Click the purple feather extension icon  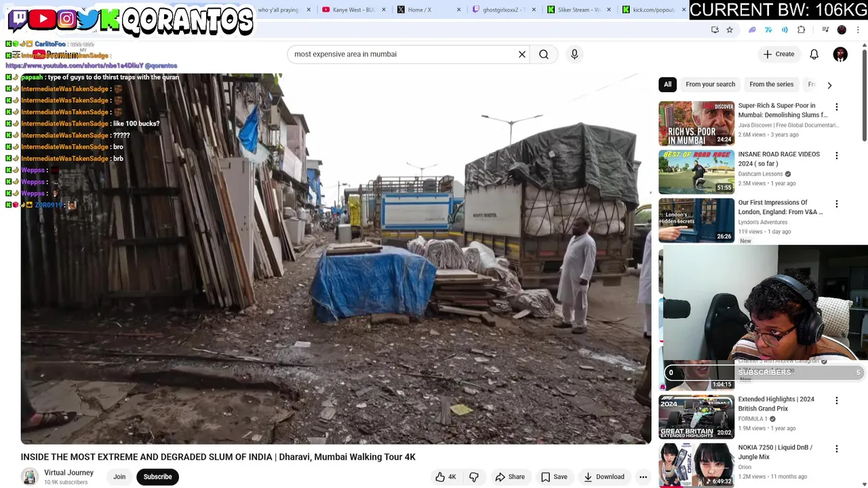pyautogui.click(x=752, y=30)
